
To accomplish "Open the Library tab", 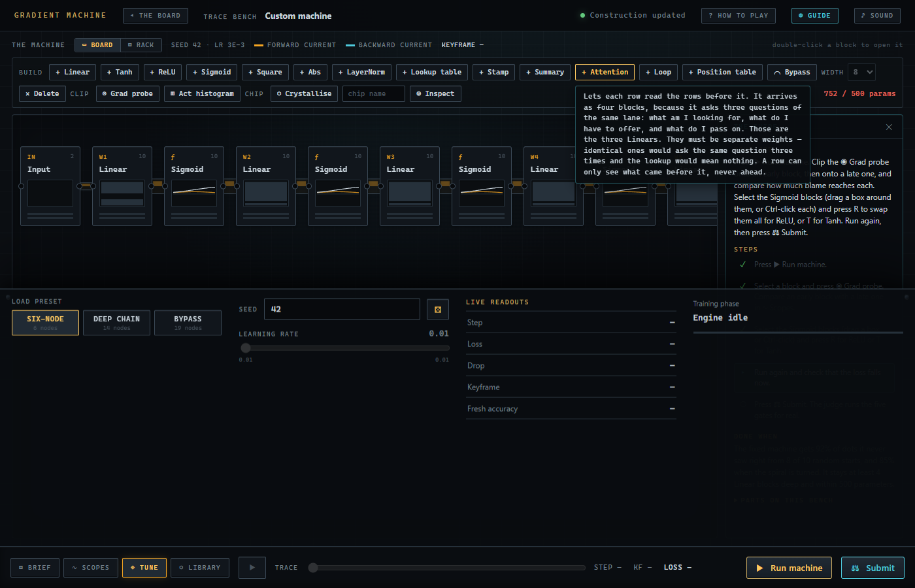I will point(200,568).
